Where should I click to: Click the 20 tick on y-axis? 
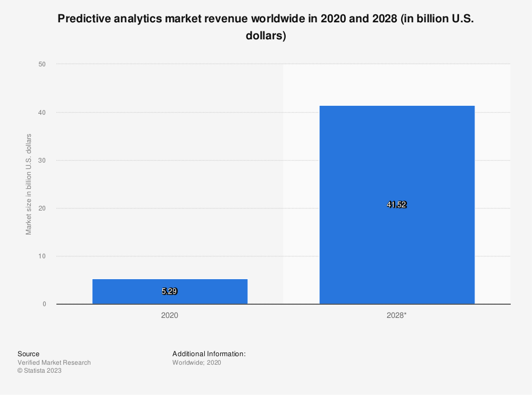click(43, 208)
